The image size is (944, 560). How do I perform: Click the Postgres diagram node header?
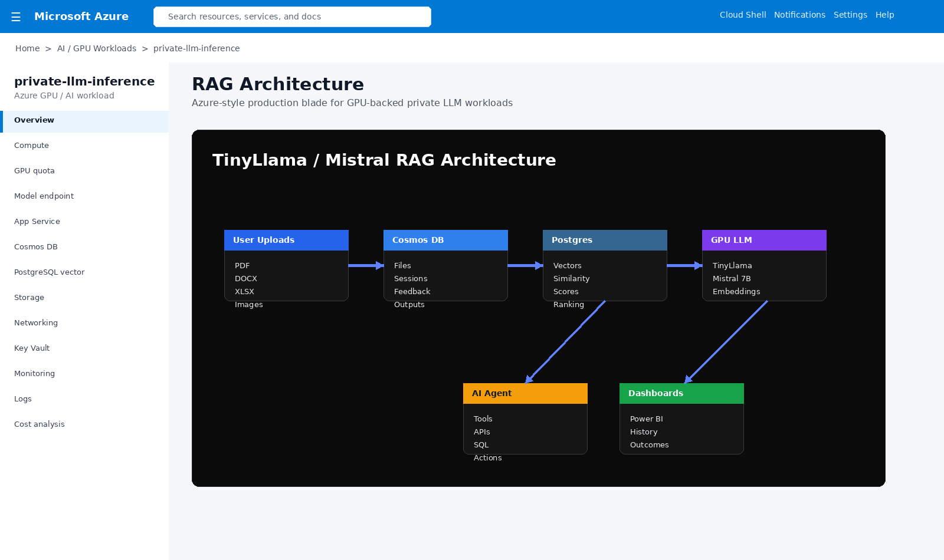click(x=605, y=240)
